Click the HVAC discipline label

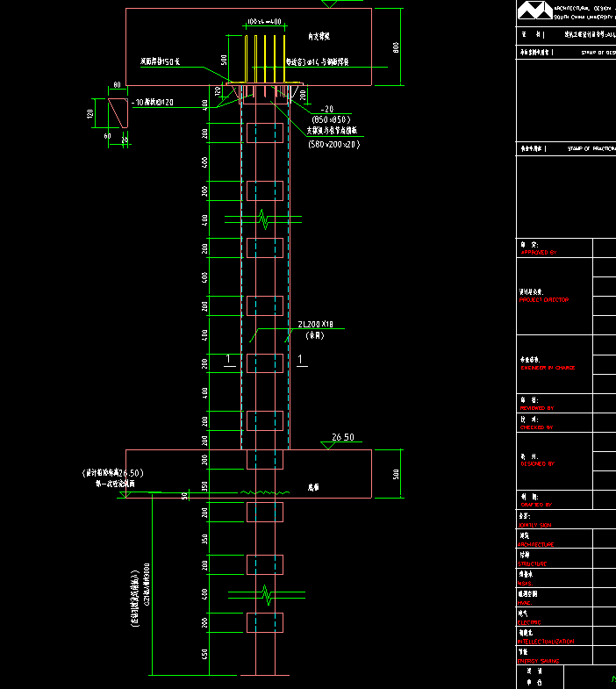[x=525, y=603]
